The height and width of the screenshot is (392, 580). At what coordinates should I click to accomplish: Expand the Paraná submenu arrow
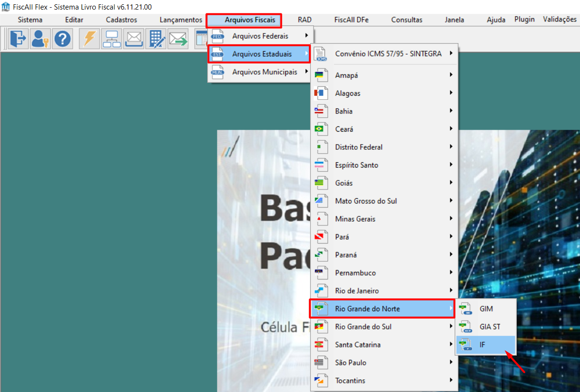pos(451,255)
